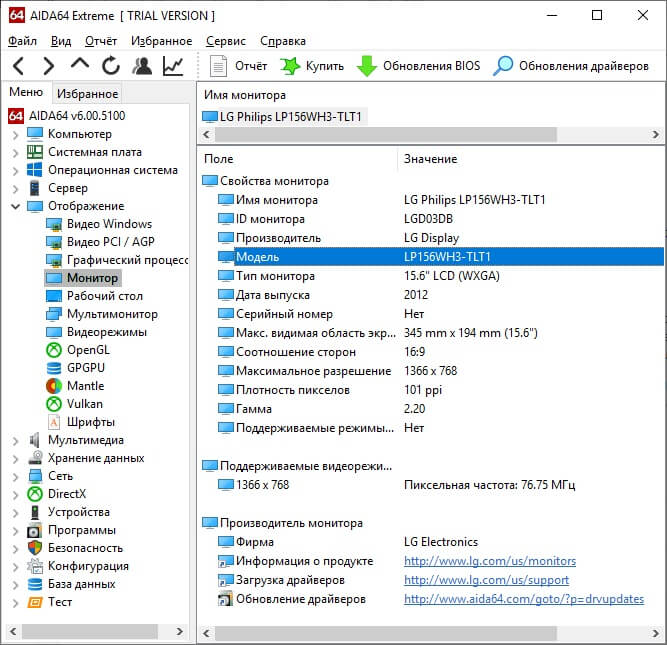Expand the Сеть tree node

point(16,477)
